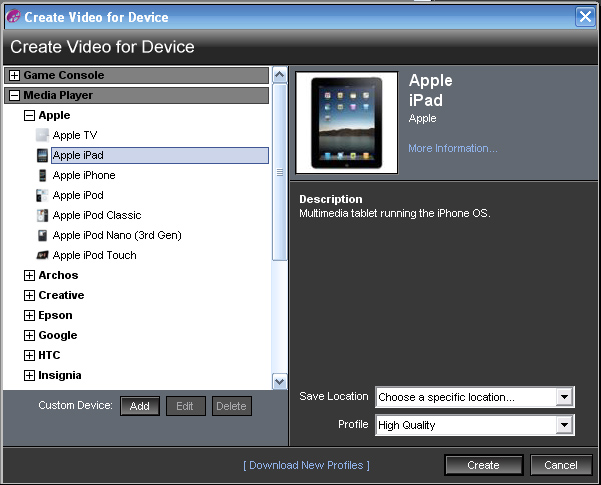The width and height of the screenshot is (601, 485).
Task: Click the Epson group label
Action: coord(55,315)
